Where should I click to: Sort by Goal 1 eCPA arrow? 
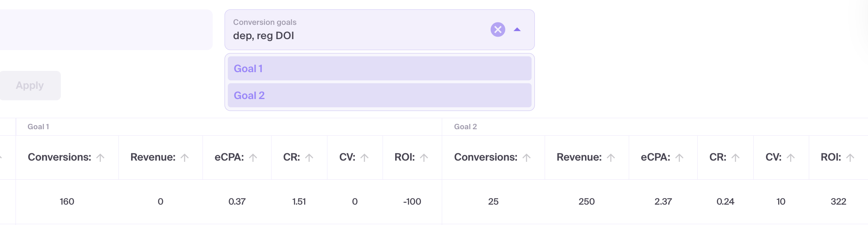253,158
